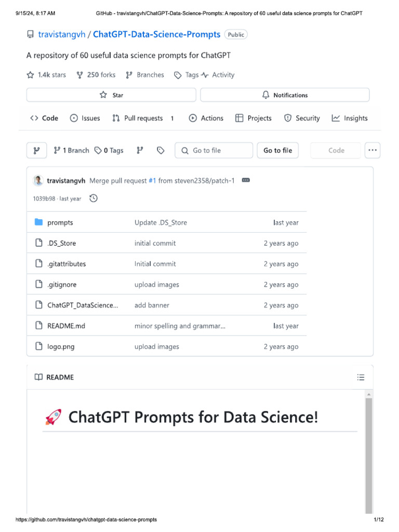399x532 pixels.
Task: Toggle repository Notifications
Action: click(x=285, y=95)
